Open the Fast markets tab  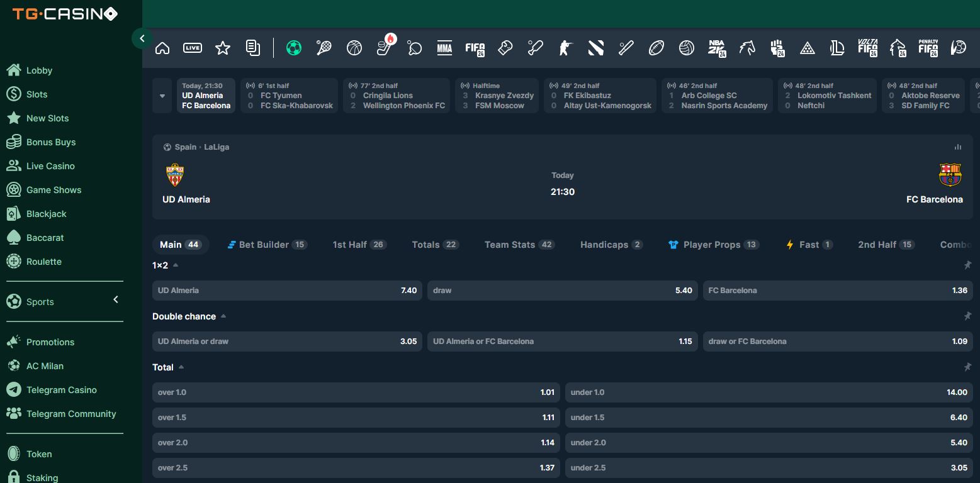point(809,245)
